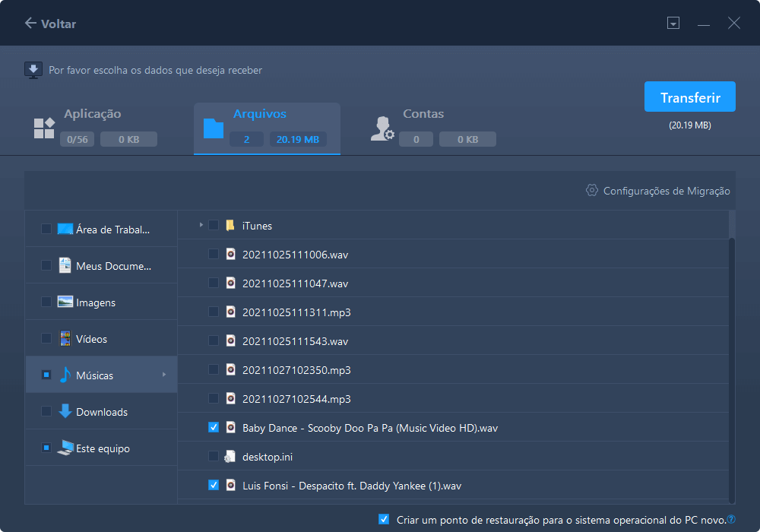The image size is (760, 532).
Task: Click the Arquivos blue folder icon
Action: pyautogui.click(x=214, y=128)
